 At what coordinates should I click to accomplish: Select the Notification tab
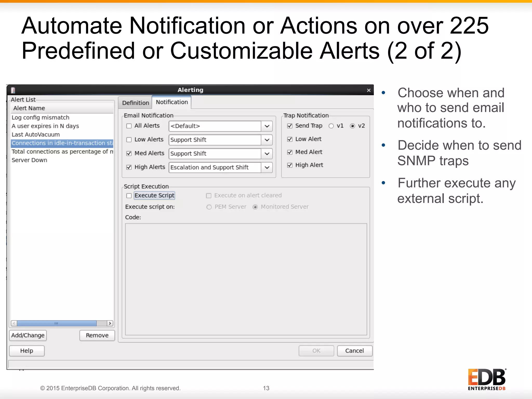point(172,102)
